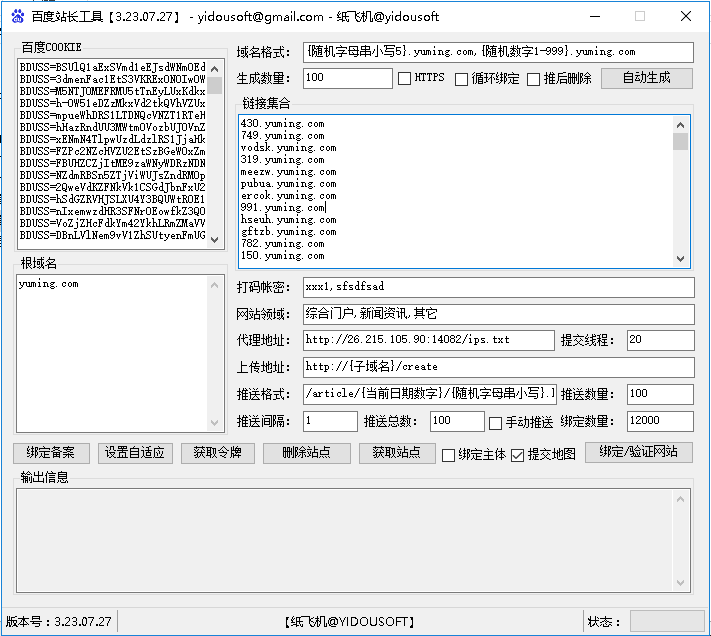This screenshot has width=711, height=636.
Task: Click the 绑定数量 field showing 12000
Action: 660,421
